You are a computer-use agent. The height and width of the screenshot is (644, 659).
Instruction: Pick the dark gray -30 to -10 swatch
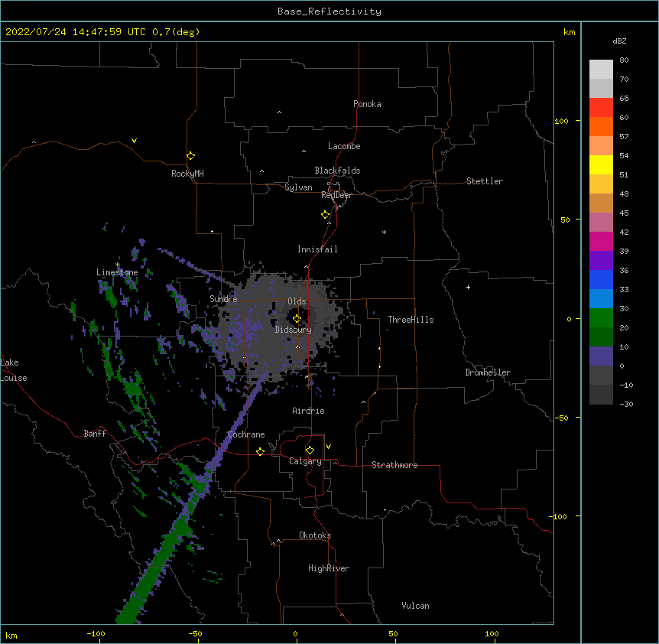pos(601,395)
